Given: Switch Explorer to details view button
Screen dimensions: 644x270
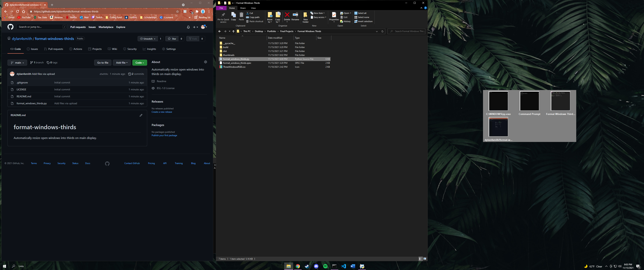Looking at the screenshot, I should pyautogui.click(x=420, y=259).
